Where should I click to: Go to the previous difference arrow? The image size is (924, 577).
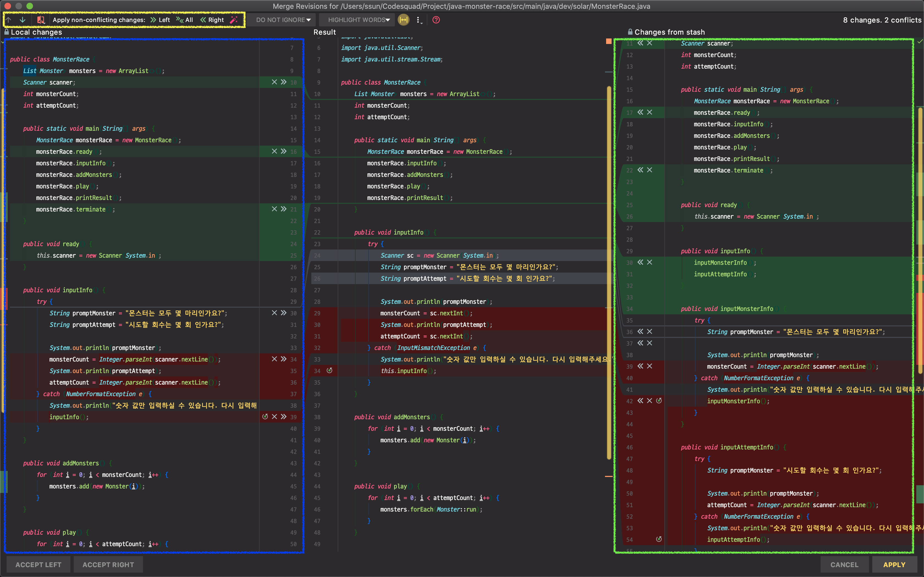coord(9,20)
